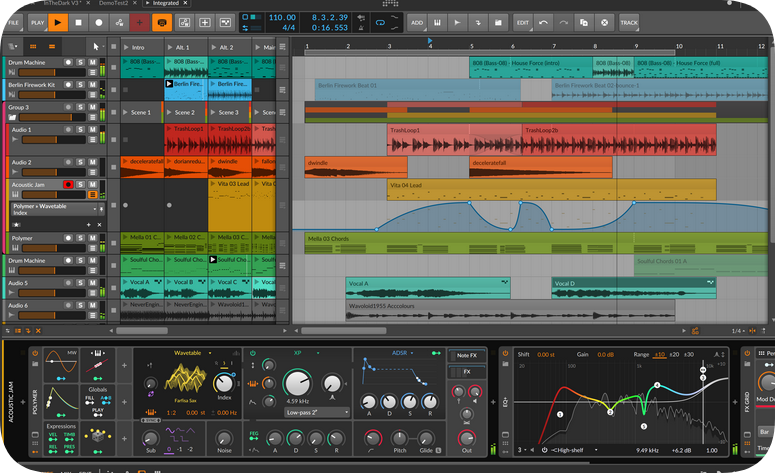This screenshot has width=775, height=473.
Task: Open the Low-pass 2 filter type dropdown
Action: 317,412
